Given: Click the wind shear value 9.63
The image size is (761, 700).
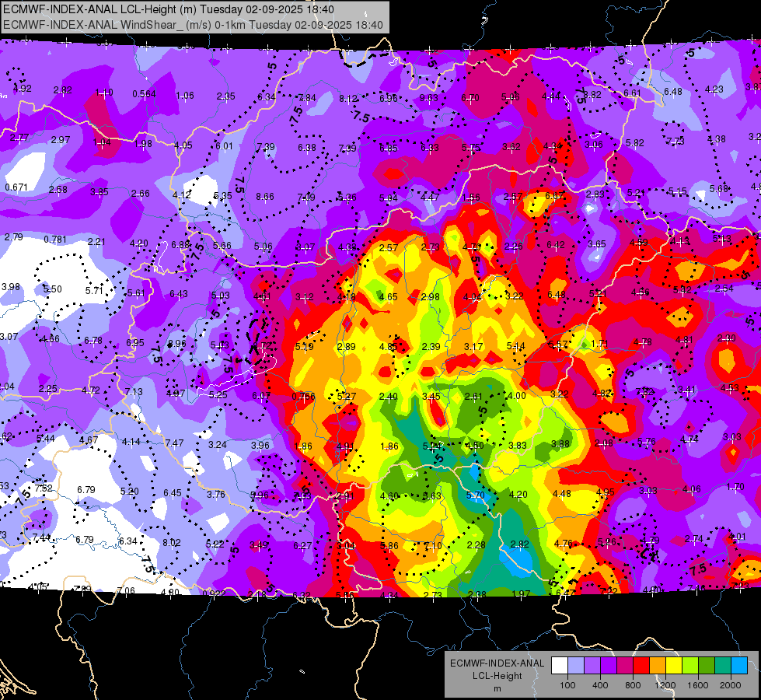Looking at the screenshot, I should (x=428, y=98).
